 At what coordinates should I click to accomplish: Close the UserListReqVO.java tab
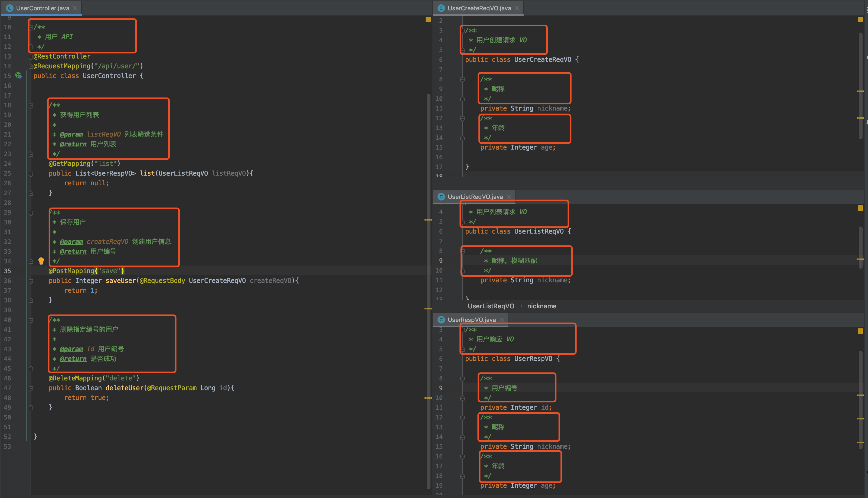pos(509,197)
